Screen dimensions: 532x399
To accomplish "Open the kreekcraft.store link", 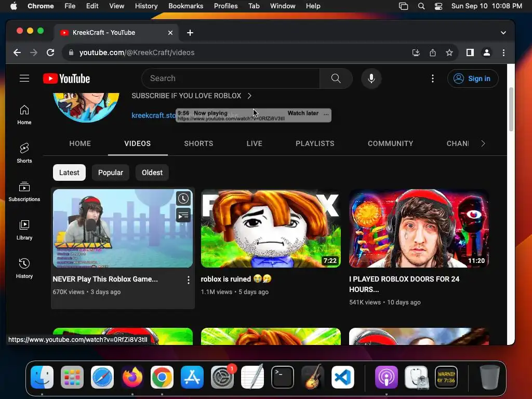I will [154, 115].
